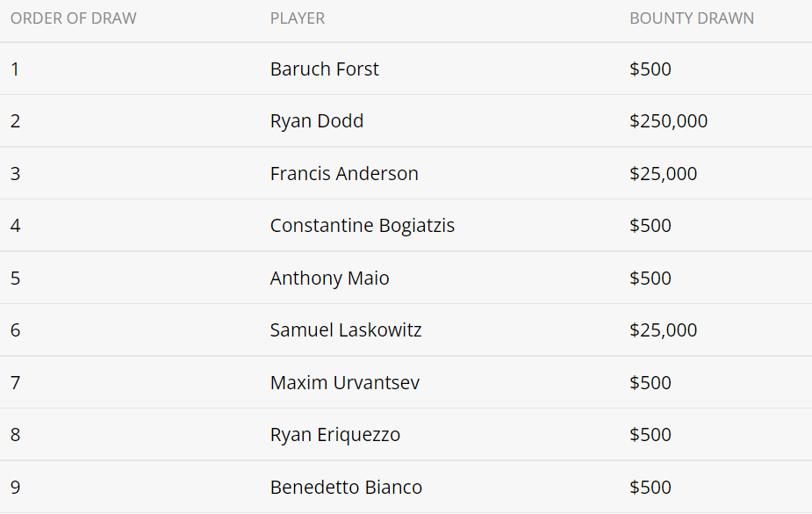The width and height of the screenshot is (812, 514).
Task: Select player Maxim Urvantsev
Action: pyautogui.click(x=345, y=383)
